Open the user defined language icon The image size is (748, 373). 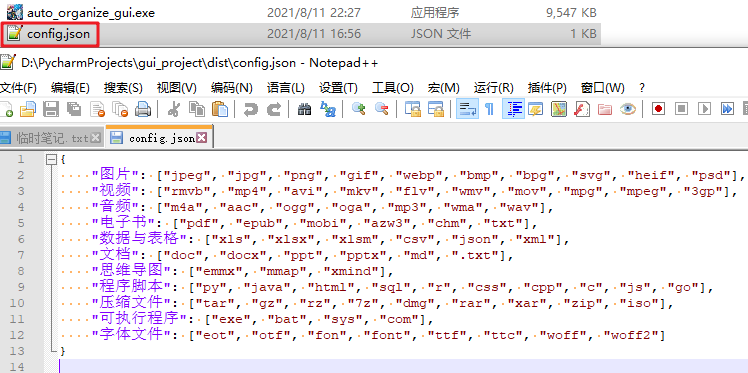tap(536, 109)
